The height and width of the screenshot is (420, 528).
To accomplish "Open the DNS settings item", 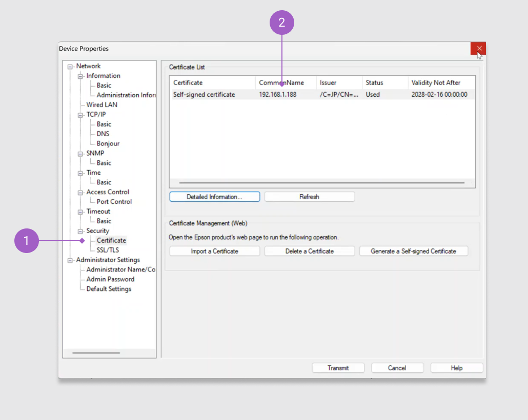I will (103, 134).
